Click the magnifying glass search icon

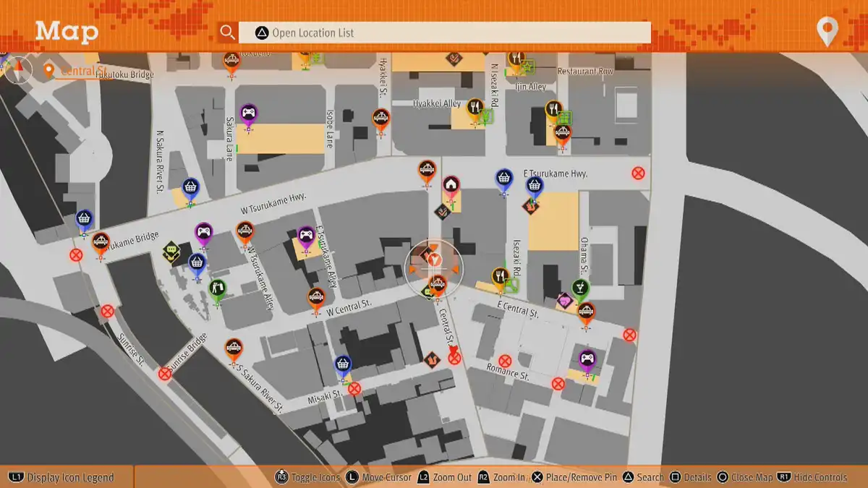227,33
